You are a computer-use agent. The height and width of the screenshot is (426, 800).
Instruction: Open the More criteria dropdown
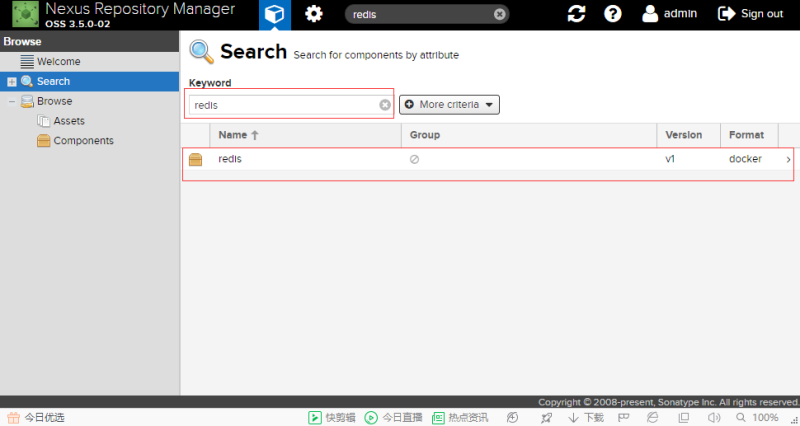pyautogui.click(x=449, y=105)
